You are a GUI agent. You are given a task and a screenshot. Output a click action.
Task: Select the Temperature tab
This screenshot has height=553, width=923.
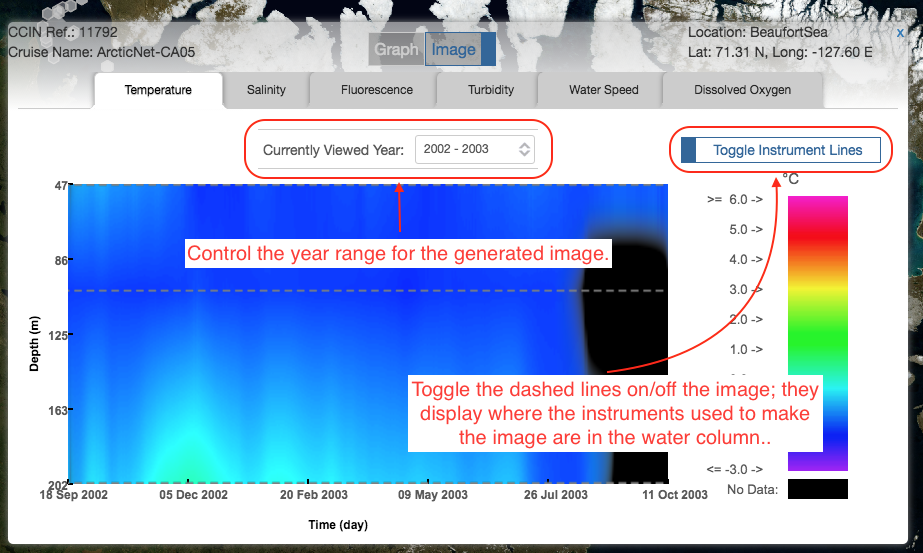tap(158, 90)
